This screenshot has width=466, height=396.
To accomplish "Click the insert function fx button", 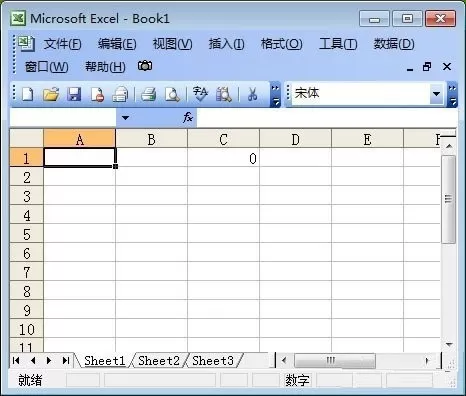I will (x=188, y=117).
